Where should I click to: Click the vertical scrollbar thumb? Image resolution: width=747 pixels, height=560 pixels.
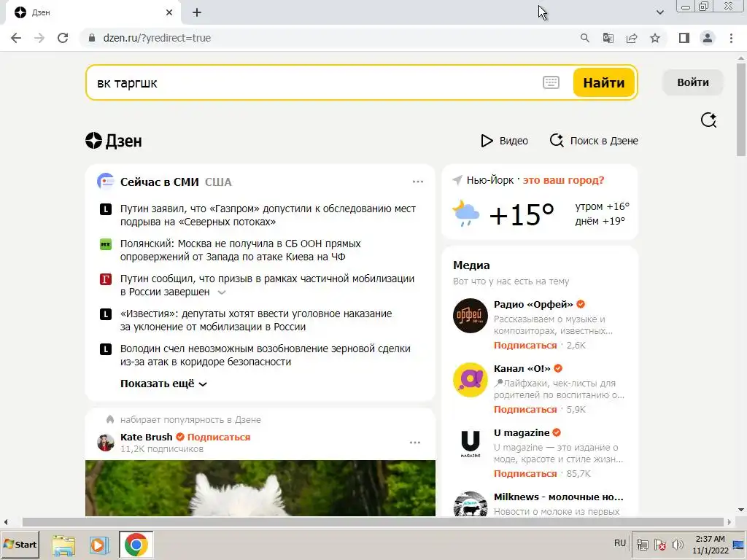[741, 109]
